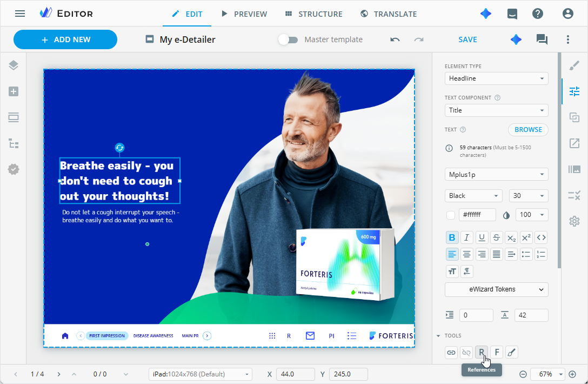
Task: Open the user account profile icon
Action: point(568,14)
